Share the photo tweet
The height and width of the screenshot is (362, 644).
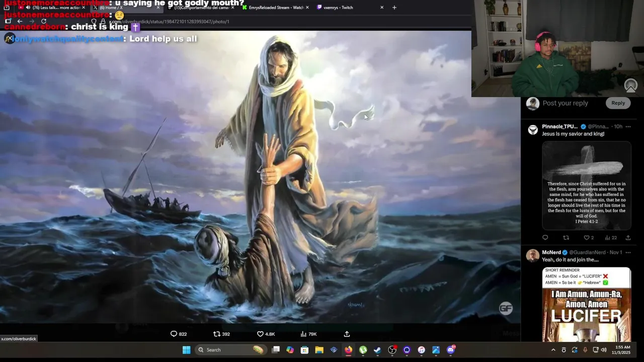click(347, 334)
